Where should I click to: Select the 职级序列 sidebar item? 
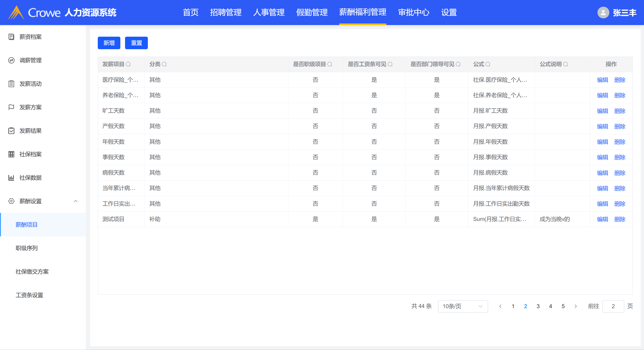point(26,248)
